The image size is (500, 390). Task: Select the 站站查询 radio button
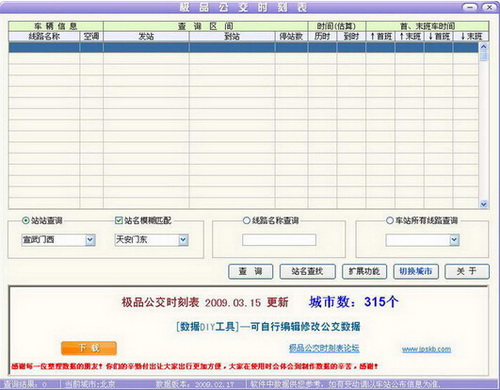[25, 221]
